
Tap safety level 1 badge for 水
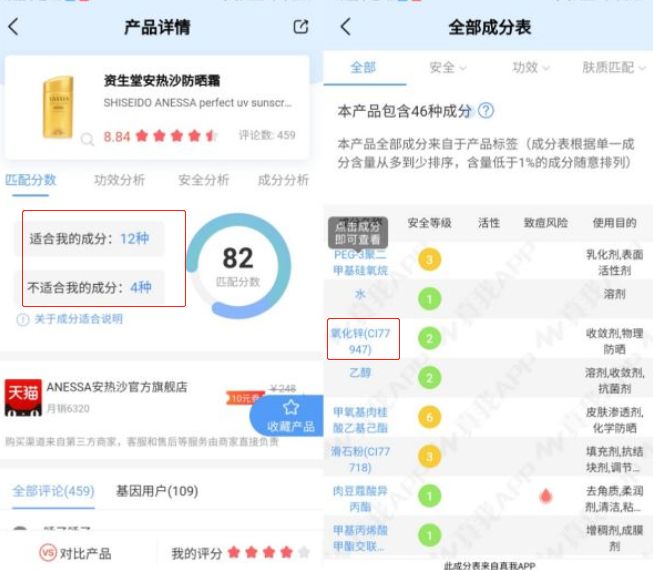[429, 299]
